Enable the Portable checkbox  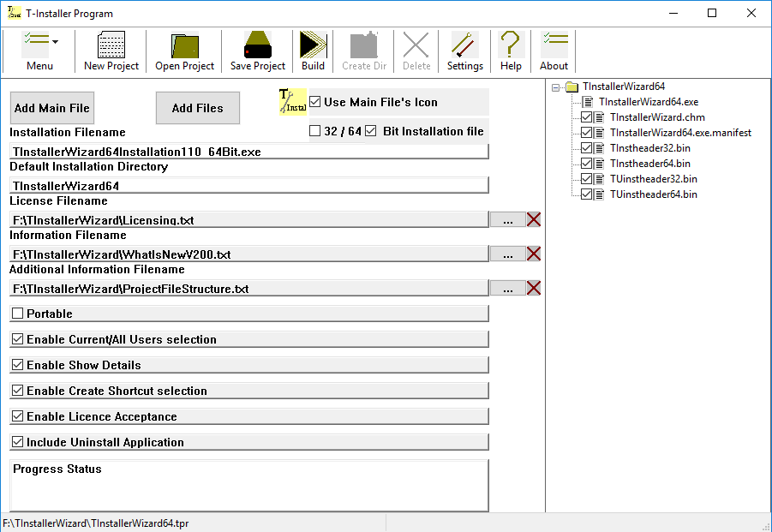click(x=18, y=314)
